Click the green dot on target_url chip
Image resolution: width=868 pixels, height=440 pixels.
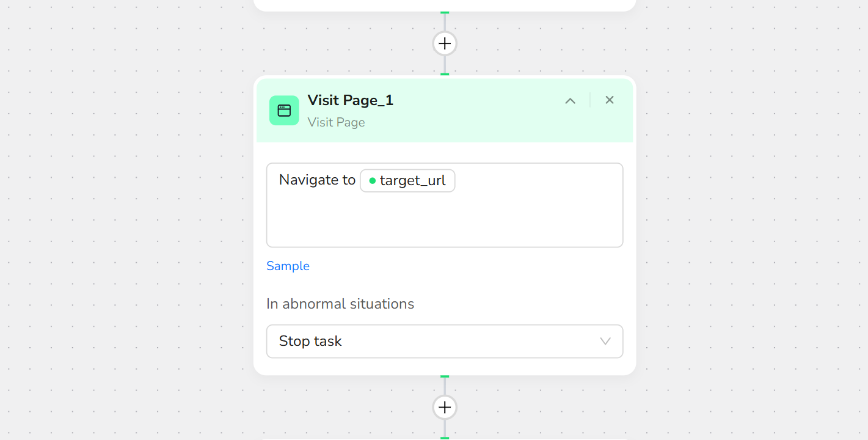coord(373,181)
